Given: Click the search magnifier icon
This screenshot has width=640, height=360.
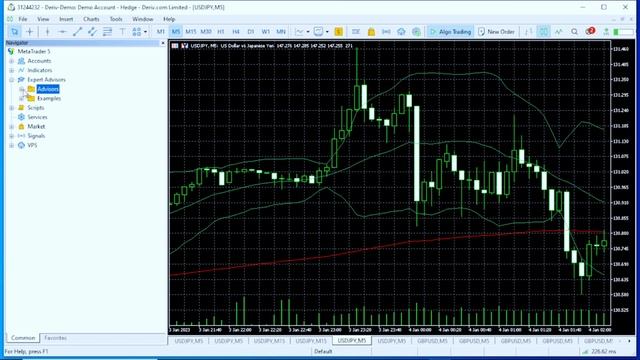Looking at the screenshot, I should pyautogui.click(x=574, y=32).
